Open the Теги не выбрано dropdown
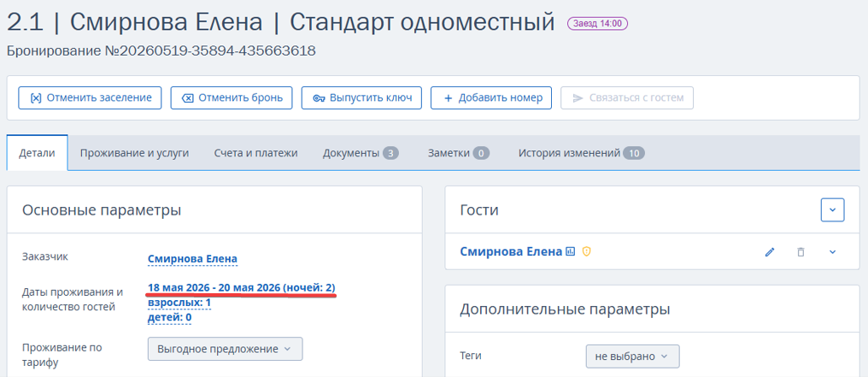Viewport: 868px width, 377px height. (632, 356)
